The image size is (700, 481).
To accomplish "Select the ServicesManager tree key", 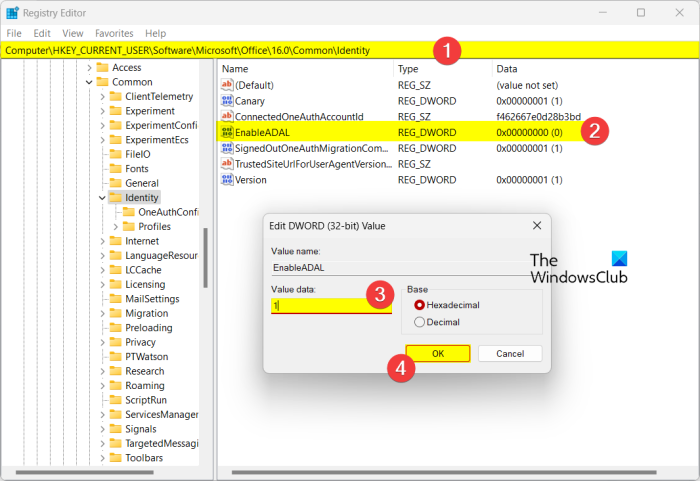I will (161, 414).
